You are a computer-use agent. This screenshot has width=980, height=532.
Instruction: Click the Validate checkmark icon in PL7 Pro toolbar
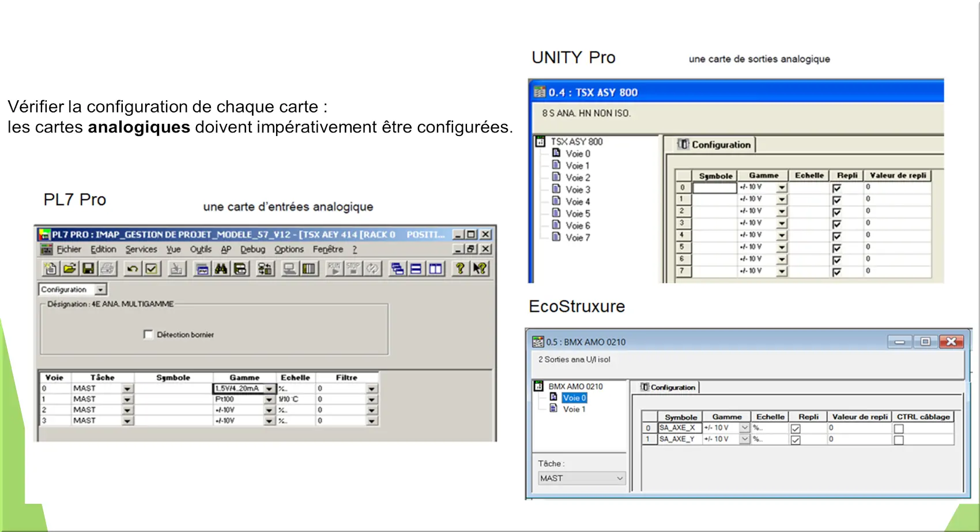tap(152, 269)
